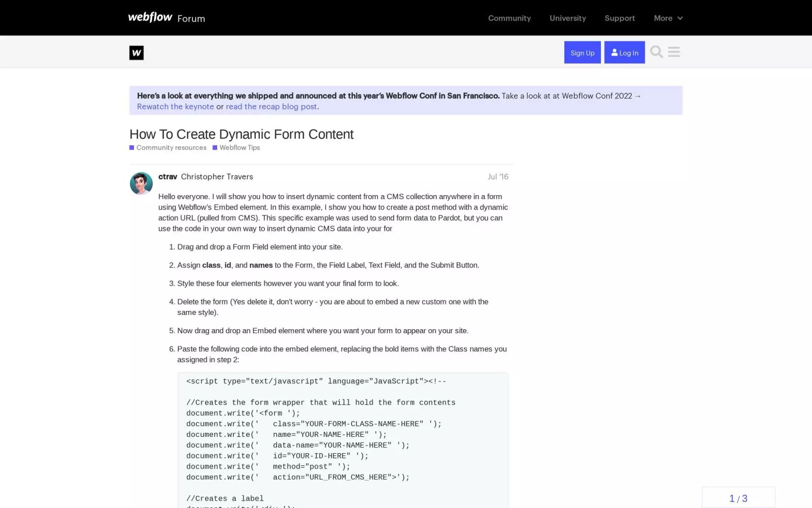812x508 pixels.
Task: Open the Forum home link
Action: tap(191, 18)
